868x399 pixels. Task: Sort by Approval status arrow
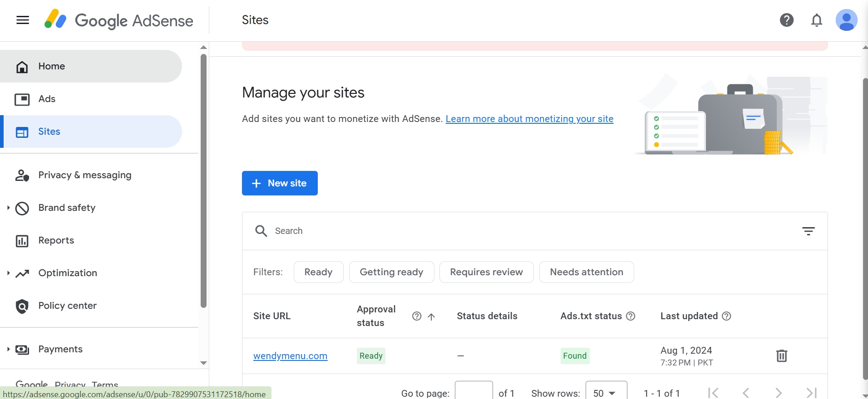[431, 316]
